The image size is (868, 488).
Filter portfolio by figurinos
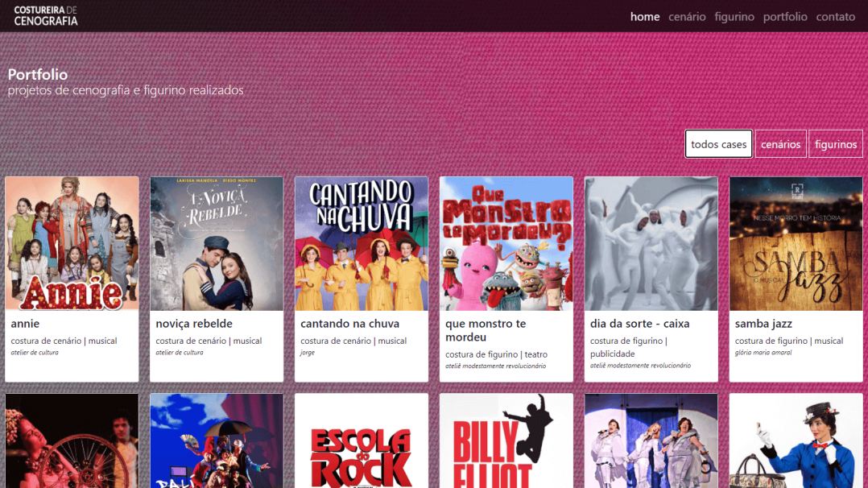(835, 144)
